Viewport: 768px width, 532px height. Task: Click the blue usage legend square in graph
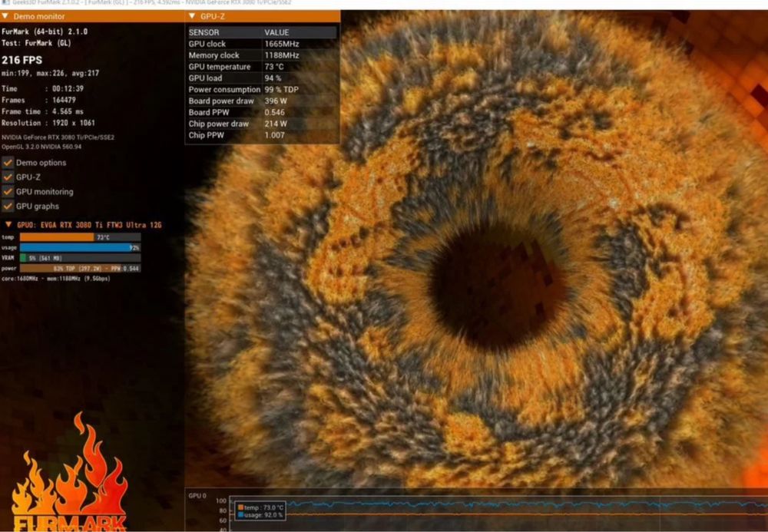(x=240, y=515)
